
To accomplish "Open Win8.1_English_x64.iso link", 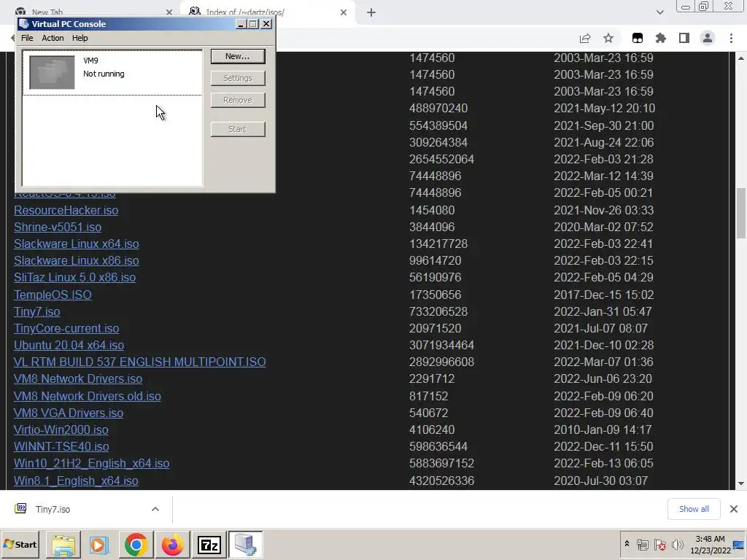I will [x=76, y=481].
